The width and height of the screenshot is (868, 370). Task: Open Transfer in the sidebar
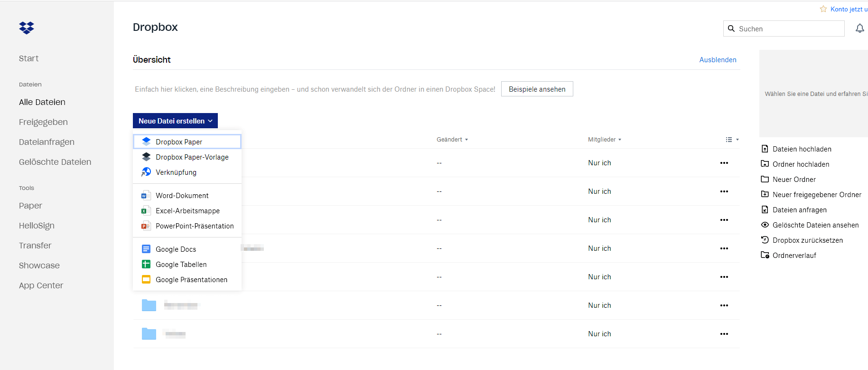(x=35, y=245)
